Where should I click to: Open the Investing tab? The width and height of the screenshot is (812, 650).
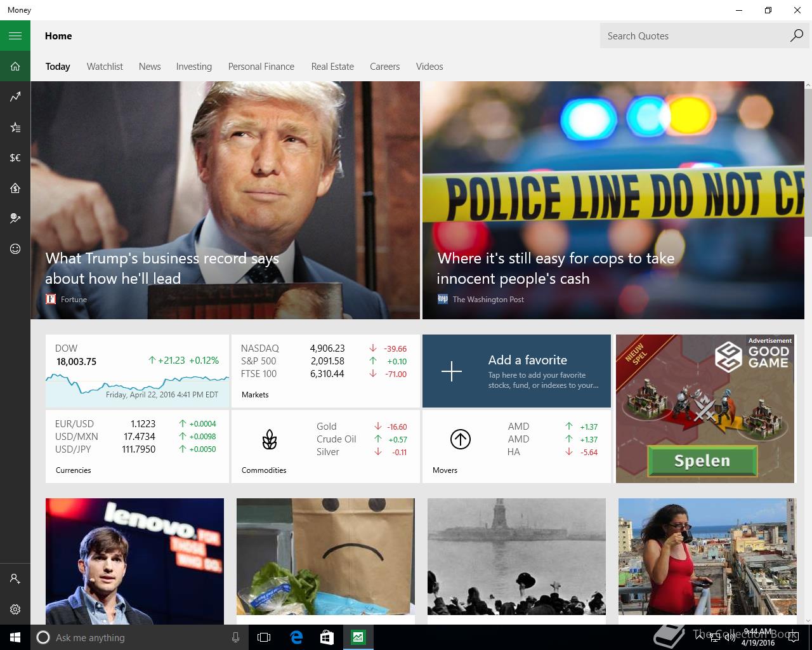click(x=194, y=66)
